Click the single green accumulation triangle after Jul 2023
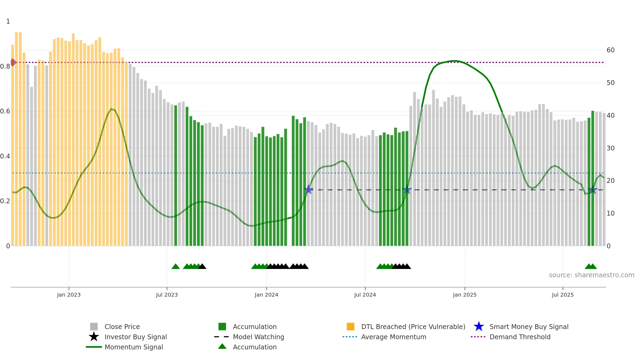Image resolution: width=644 pixels, height=362 pixels. point(175,266)
